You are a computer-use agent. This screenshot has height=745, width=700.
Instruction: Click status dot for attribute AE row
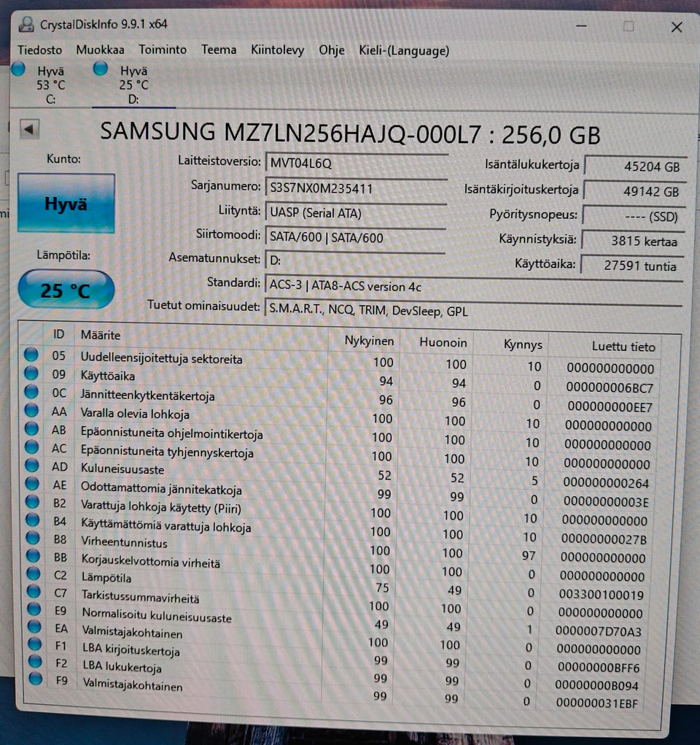click(x=32, y=483)
